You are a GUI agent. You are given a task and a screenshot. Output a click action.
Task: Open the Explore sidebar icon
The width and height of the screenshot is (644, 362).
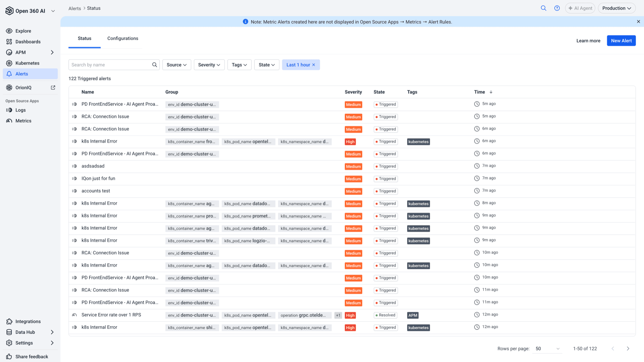(9, 31)
